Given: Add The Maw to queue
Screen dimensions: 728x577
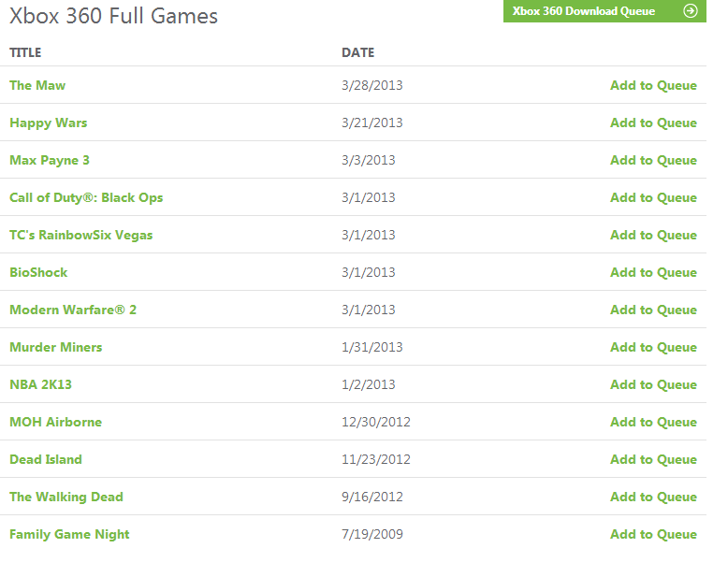Looking at the screenshot, I should click(653, 85).
